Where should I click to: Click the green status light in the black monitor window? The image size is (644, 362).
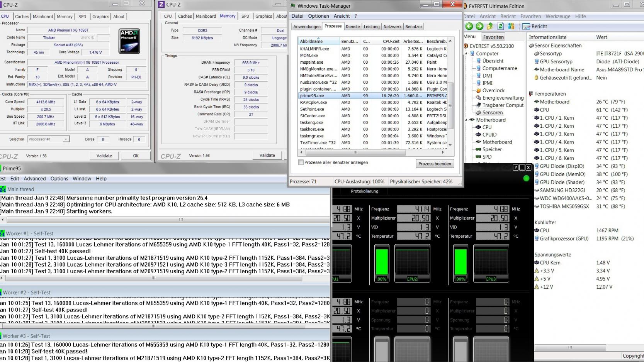[x=526, y=178]
